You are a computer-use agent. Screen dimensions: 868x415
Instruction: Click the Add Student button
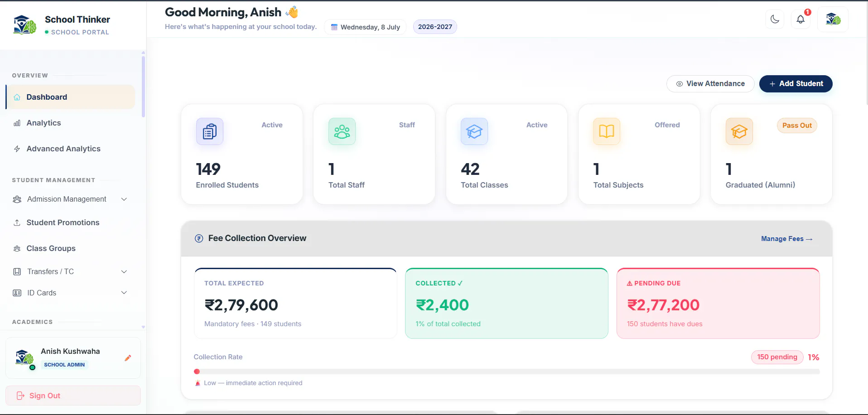coord(796,84)
